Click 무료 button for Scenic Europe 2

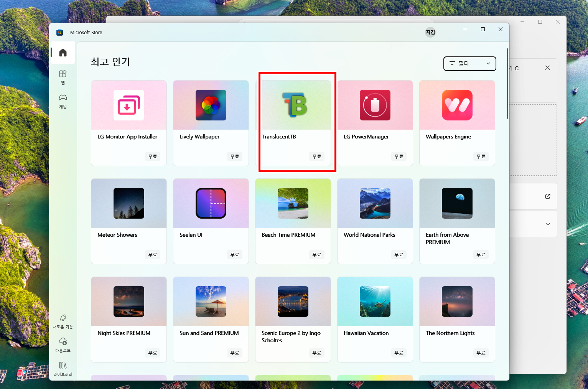pos(317,353)
